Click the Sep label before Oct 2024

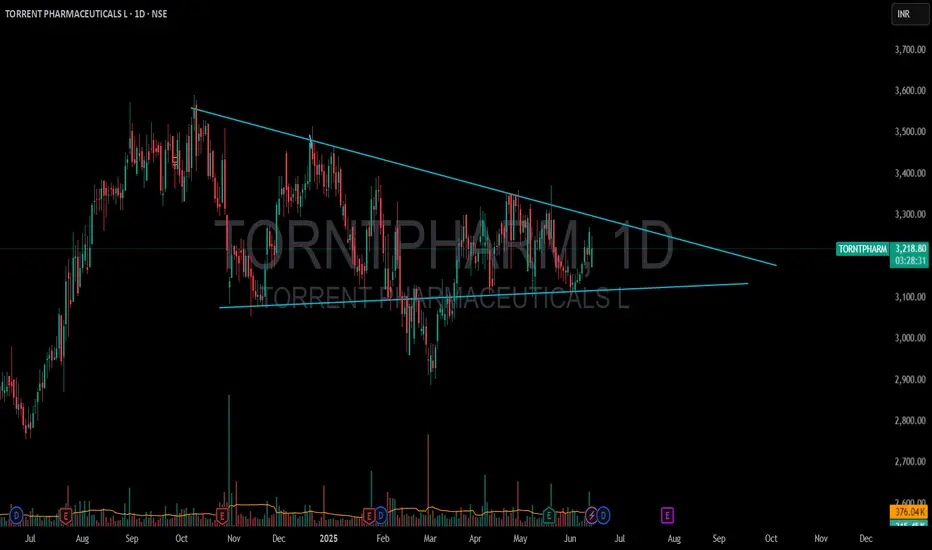pos(131,538)
